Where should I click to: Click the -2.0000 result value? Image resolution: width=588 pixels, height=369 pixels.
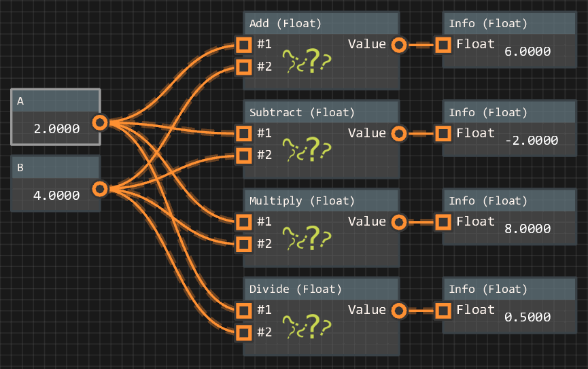[532, 141]
